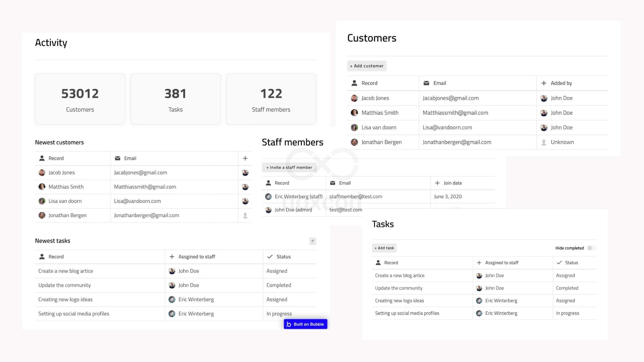Click the envelope icon in Newest customers Email header
The width and height of the screenshot is (644, 362).
pos(117,158)
